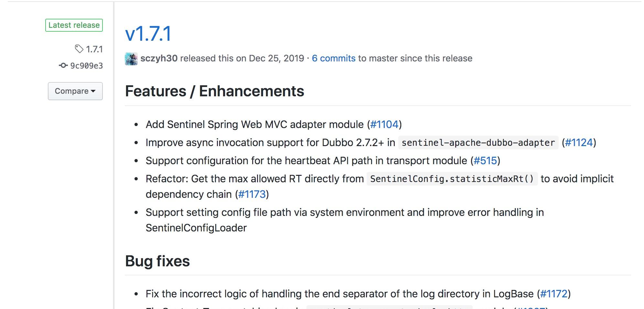
Task: Click the Bug fixes heading
Action: [x=157, y=261]
